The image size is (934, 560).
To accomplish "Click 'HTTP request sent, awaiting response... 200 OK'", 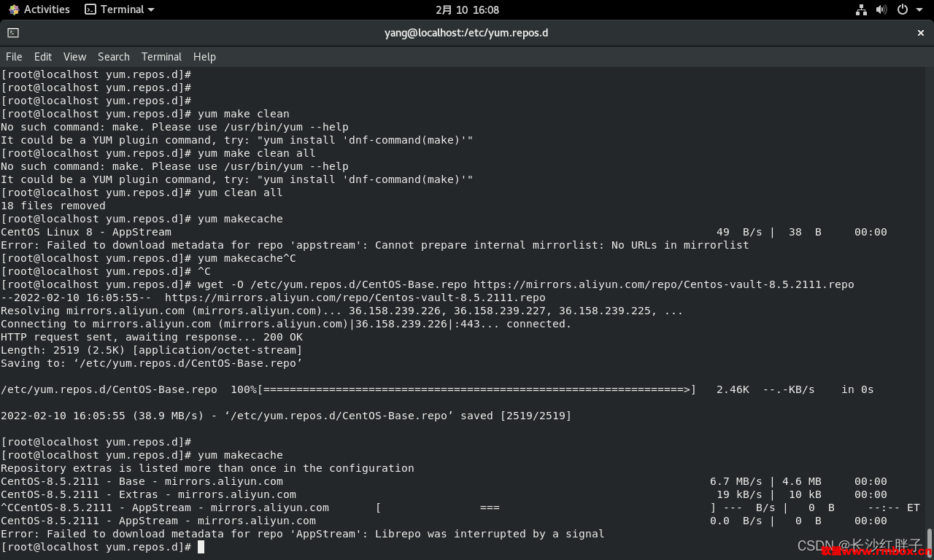I will 152,337.
